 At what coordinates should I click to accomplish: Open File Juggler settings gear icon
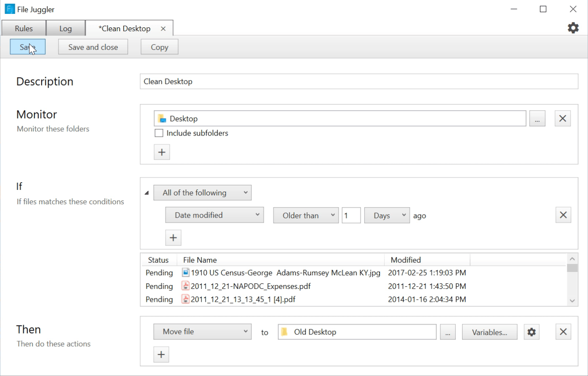[573, 28]
